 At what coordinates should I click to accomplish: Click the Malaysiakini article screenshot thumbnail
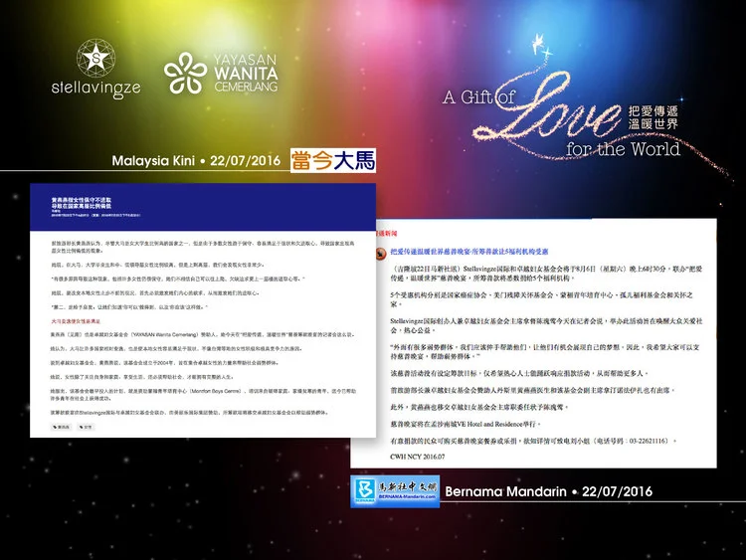click(203, 310)
